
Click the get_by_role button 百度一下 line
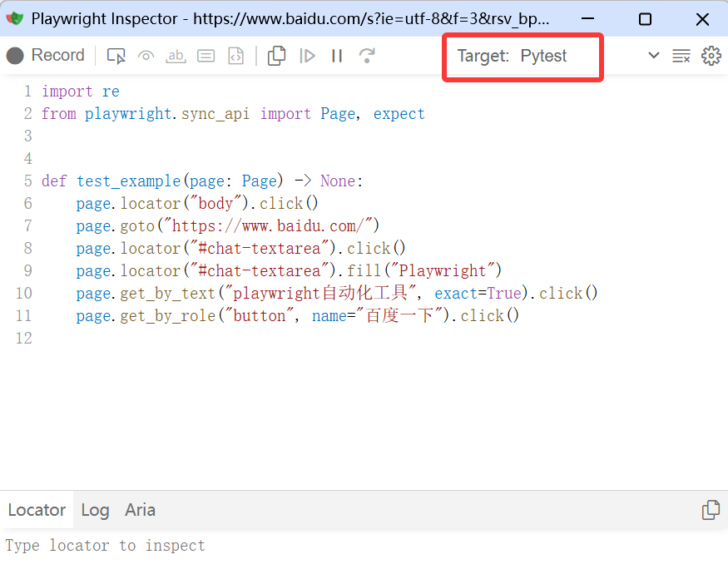click(x=298, y=315)
